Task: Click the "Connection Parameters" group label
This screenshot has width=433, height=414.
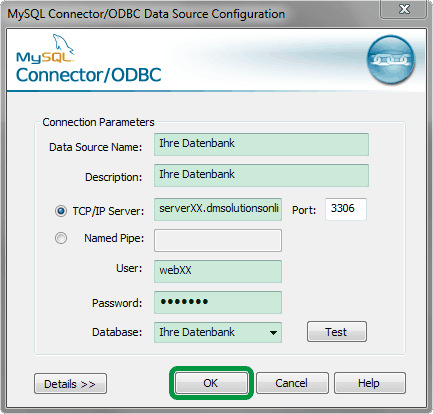Action: 98,122
